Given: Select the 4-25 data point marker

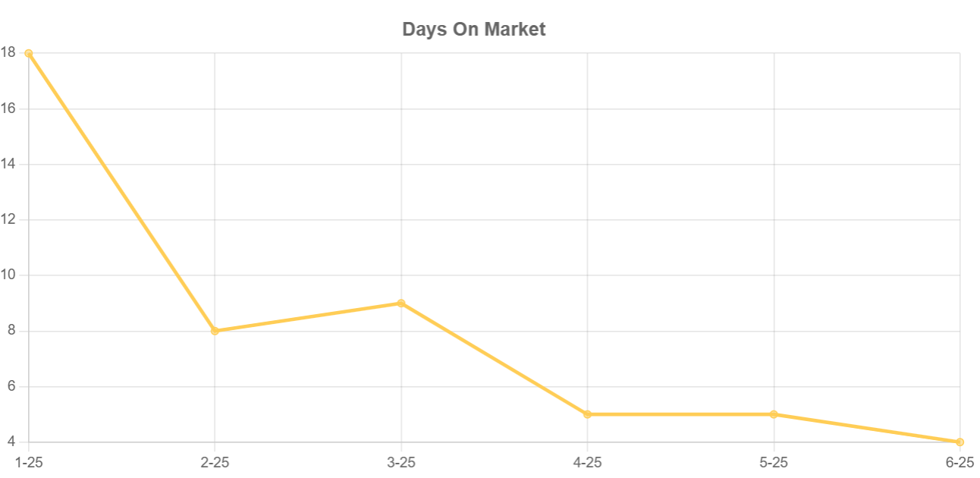Looking at the screenshot, I should [587, 414].
